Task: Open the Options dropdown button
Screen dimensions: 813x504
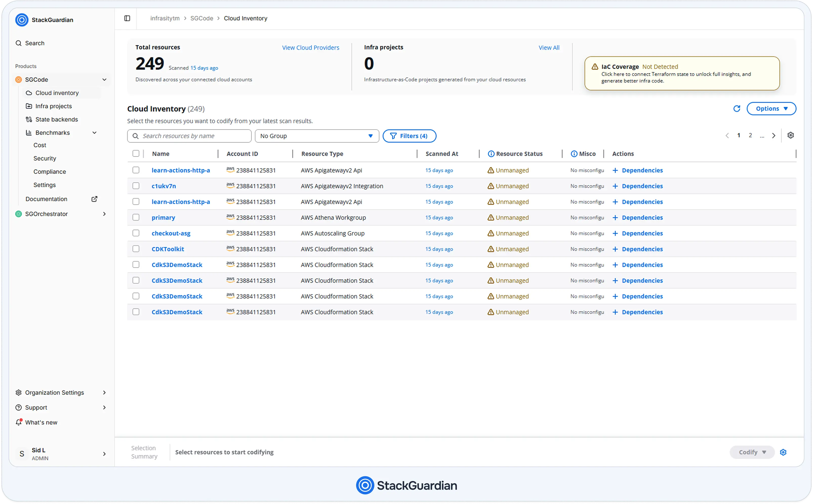Action: [x=771, y=109]
